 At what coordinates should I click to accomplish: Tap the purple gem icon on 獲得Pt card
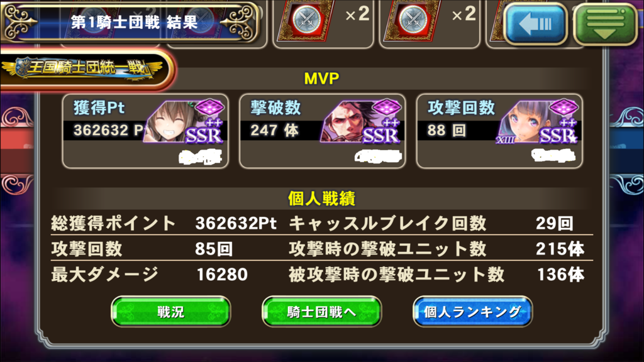210,107
